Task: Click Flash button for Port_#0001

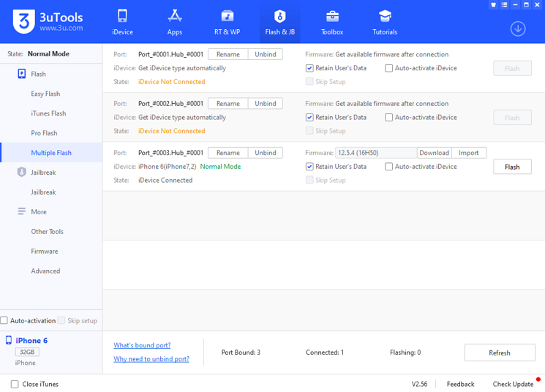Action: [x=512, y=69]
